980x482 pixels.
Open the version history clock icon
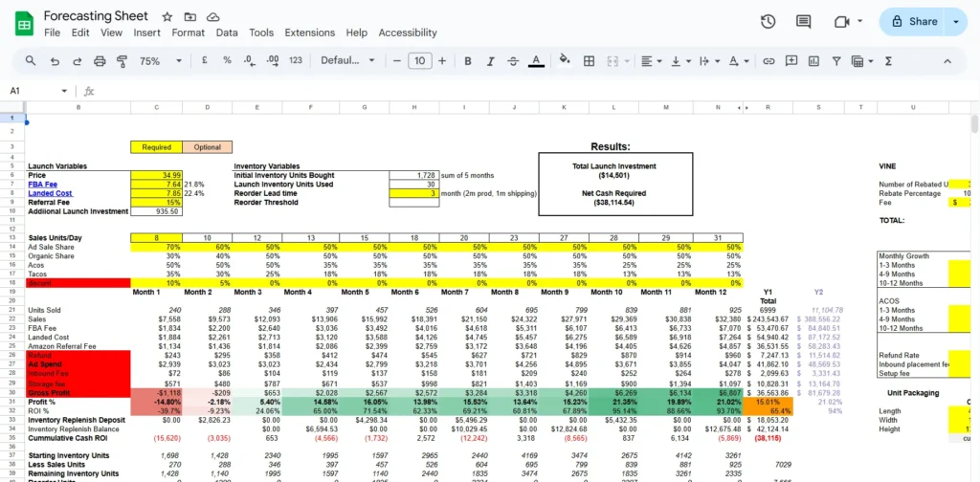coord(768,22)
